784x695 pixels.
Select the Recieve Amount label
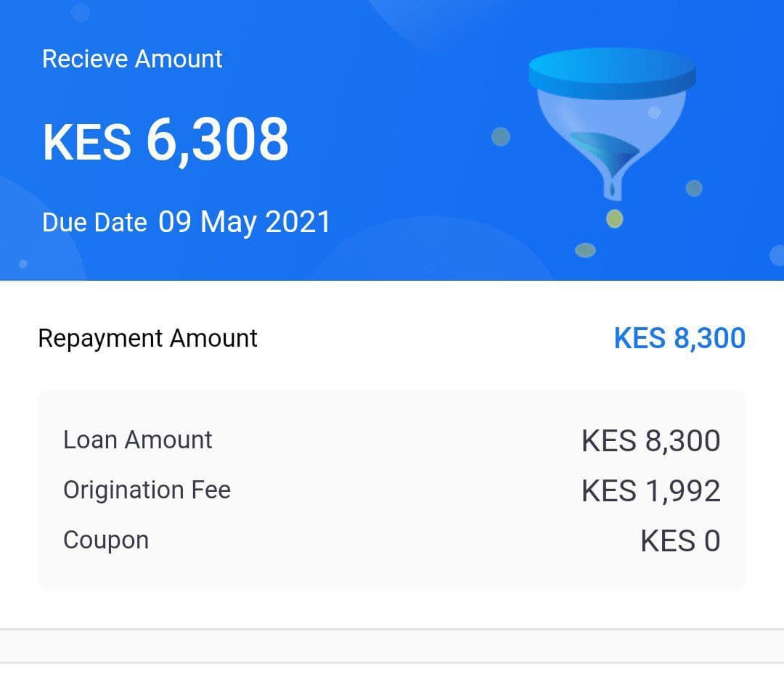[x=132, y=59]
